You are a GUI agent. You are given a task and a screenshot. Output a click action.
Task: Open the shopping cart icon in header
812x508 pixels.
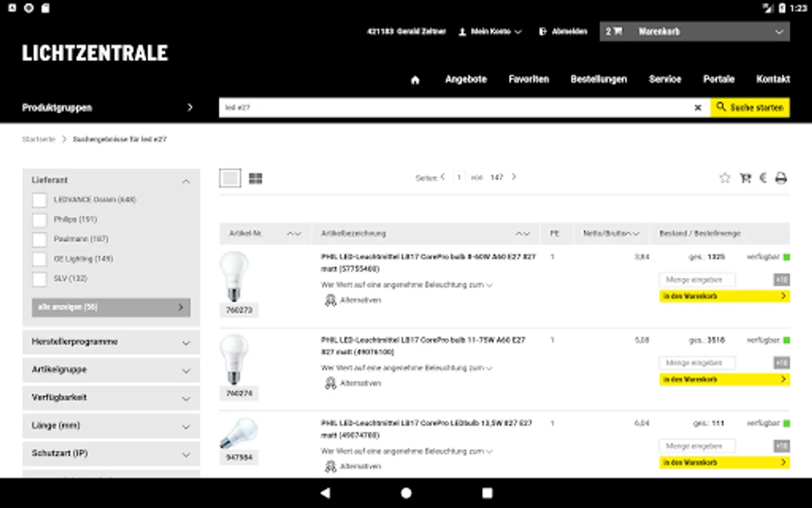(x=617, y=32)
